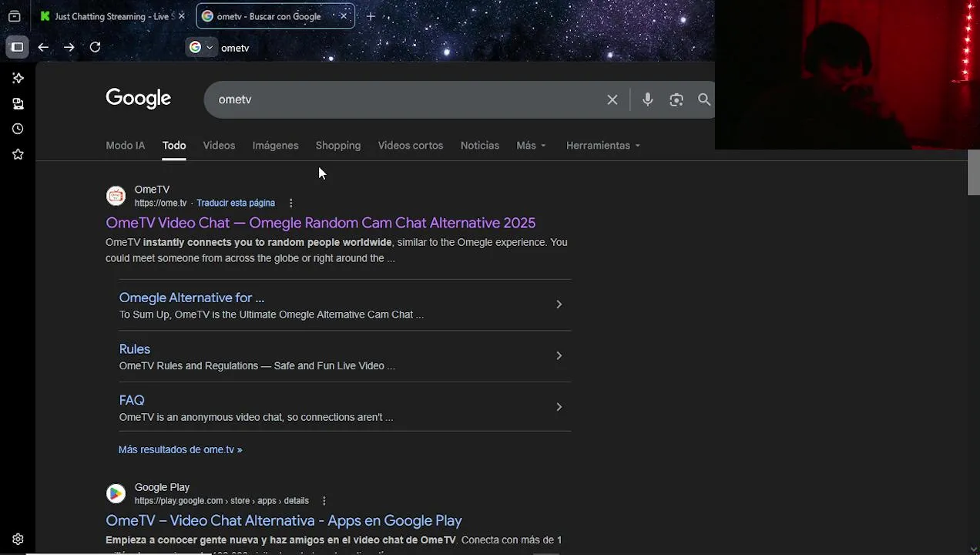The image size is (980, 555).
Task: Open the tab list button at top-left
Action: (x=14, y=16)
